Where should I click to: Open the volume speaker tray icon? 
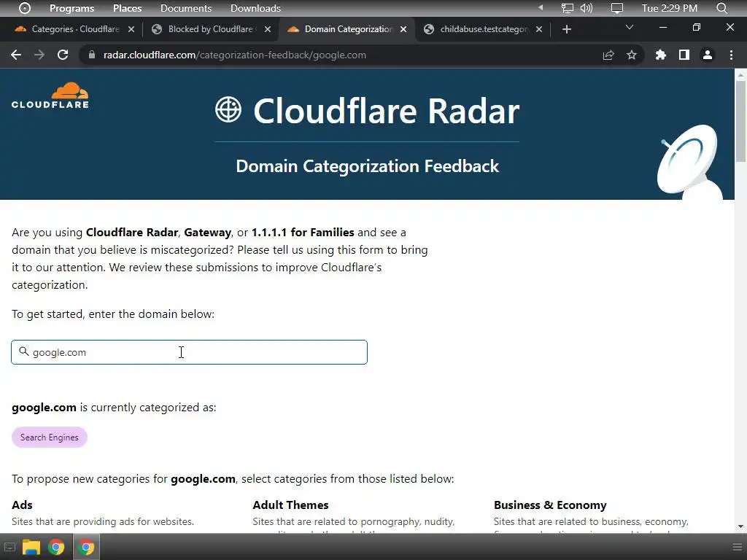click(x=587, y=8)
